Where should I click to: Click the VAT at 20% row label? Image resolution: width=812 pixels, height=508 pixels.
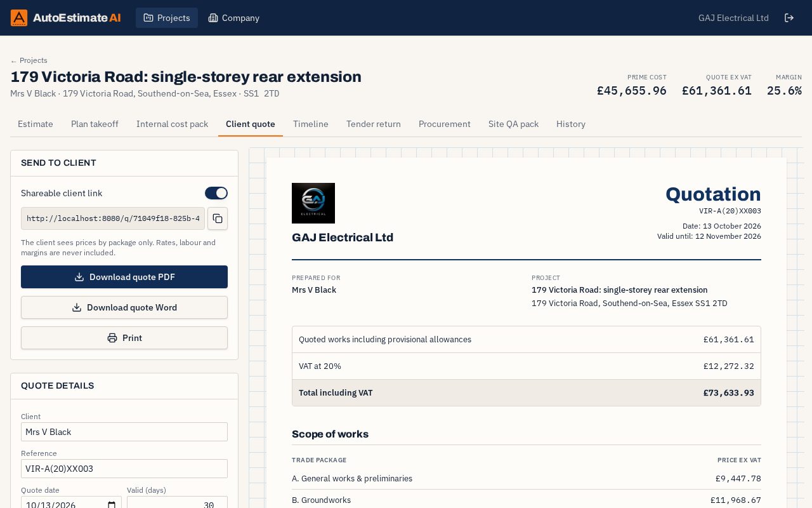click(320, 366)
